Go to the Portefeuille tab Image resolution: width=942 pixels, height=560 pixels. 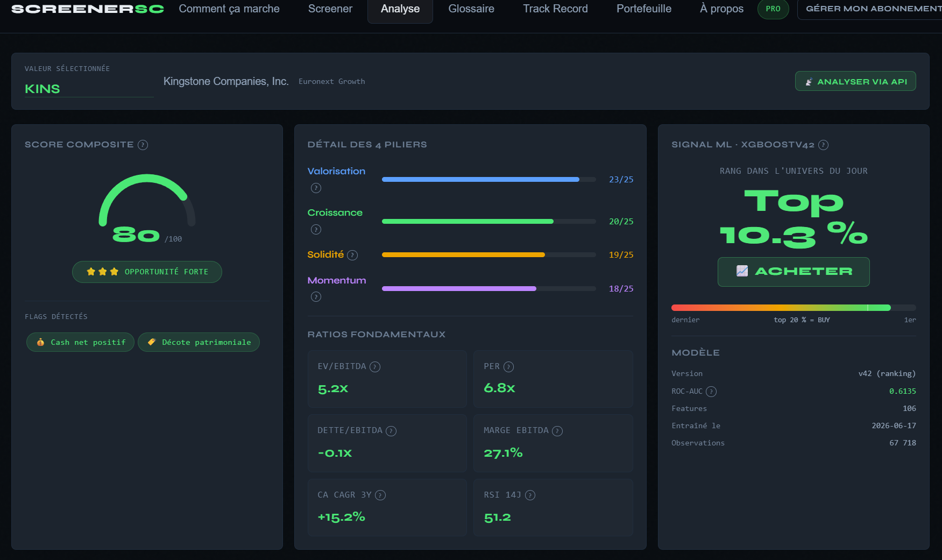tap(644, 9)
